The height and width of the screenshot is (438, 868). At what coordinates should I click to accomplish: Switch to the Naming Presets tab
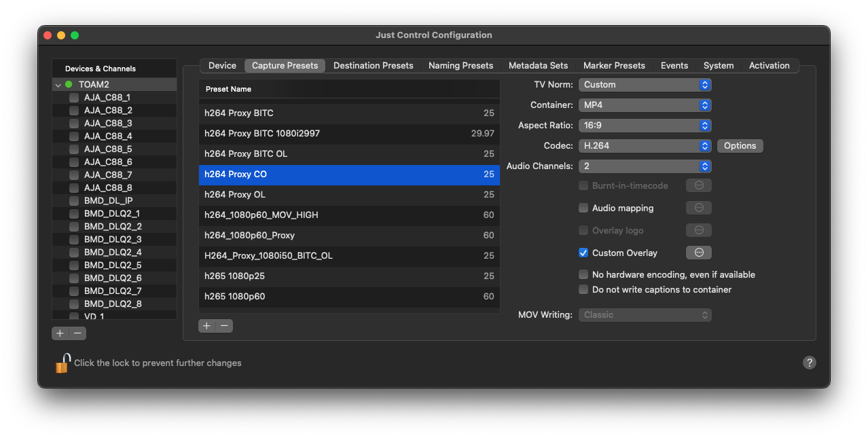461,66
